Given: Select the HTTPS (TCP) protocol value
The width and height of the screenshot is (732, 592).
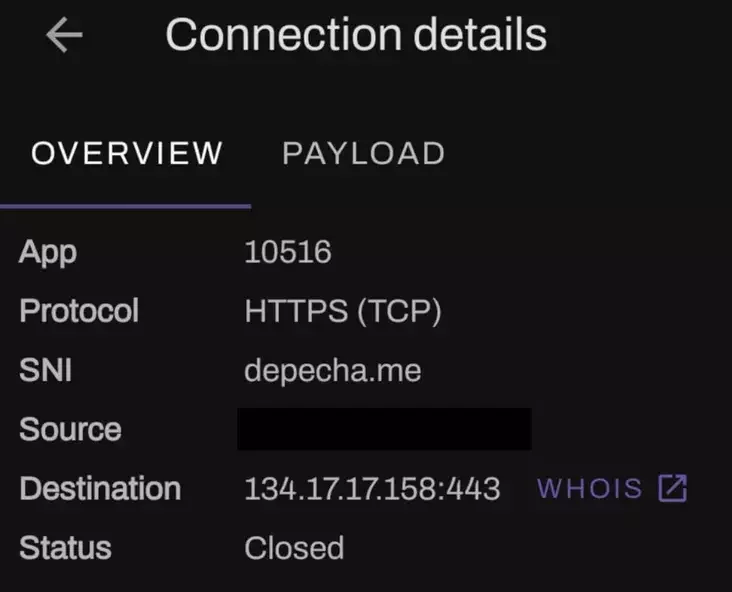Looking at the screenshot, I should click(x=343, y=311).
